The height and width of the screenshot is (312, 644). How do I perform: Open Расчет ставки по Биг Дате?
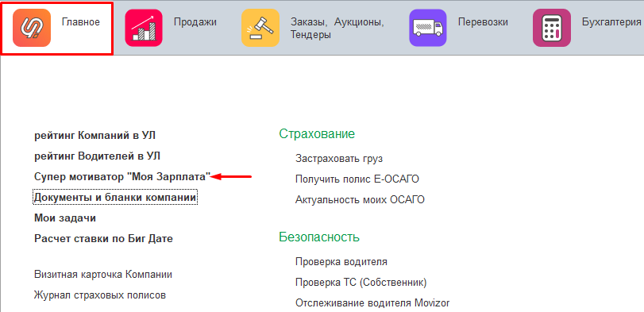coord(103,238)
